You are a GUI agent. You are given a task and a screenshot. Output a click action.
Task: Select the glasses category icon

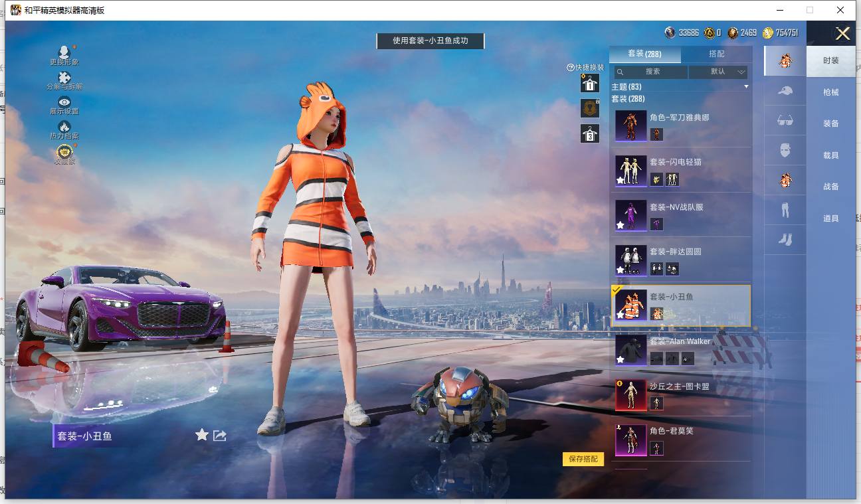785,120
